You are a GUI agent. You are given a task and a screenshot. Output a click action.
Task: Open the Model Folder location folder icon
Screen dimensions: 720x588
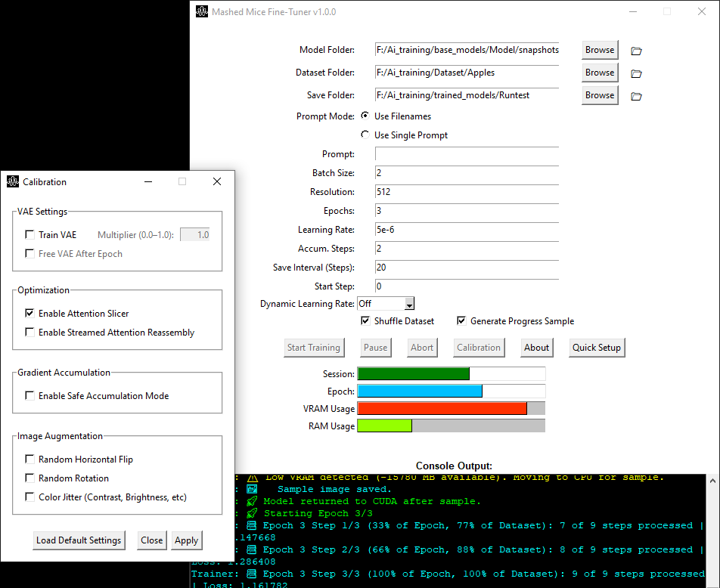636,51
